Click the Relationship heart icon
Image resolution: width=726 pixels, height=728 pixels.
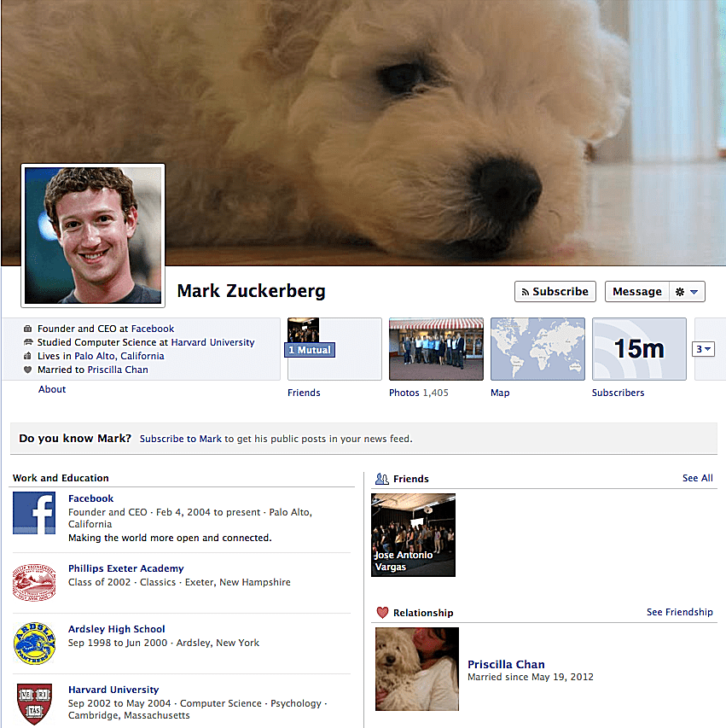(x=382, y=613)
